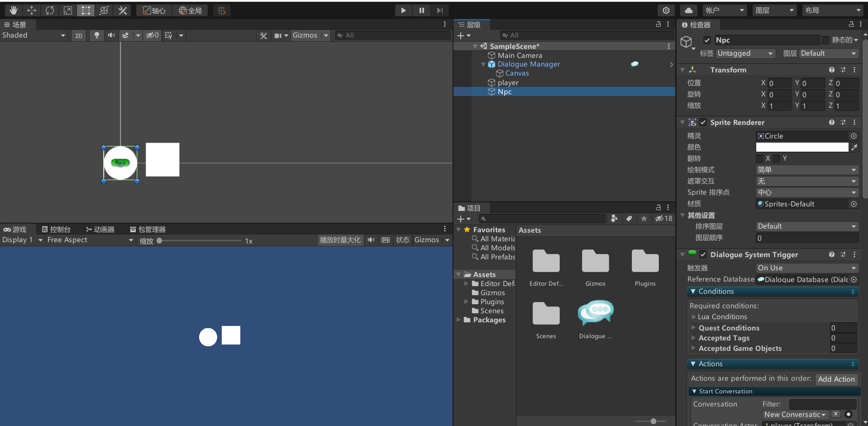Image resolution: width=868 pixels, height=426 pixels.
Task: Toggle Sprite Renderer enabled checkbox
Action: (x=703, y=122)
